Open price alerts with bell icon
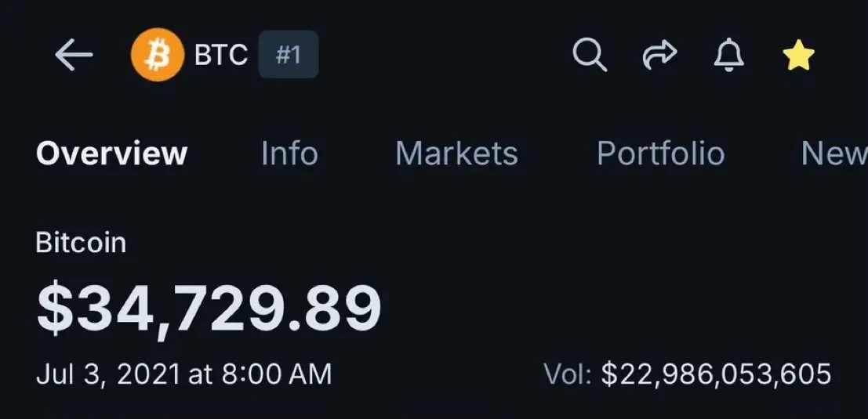 tap(729, 55)
